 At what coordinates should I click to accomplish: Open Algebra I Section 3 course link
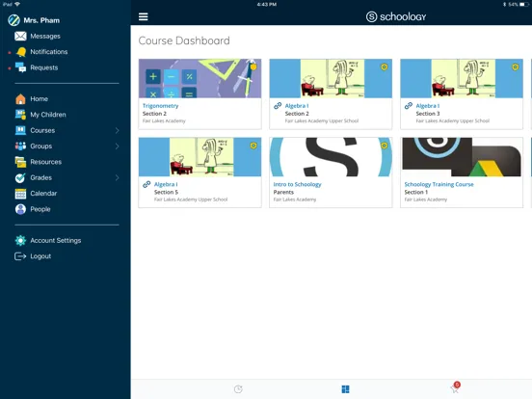pos(428,106)
